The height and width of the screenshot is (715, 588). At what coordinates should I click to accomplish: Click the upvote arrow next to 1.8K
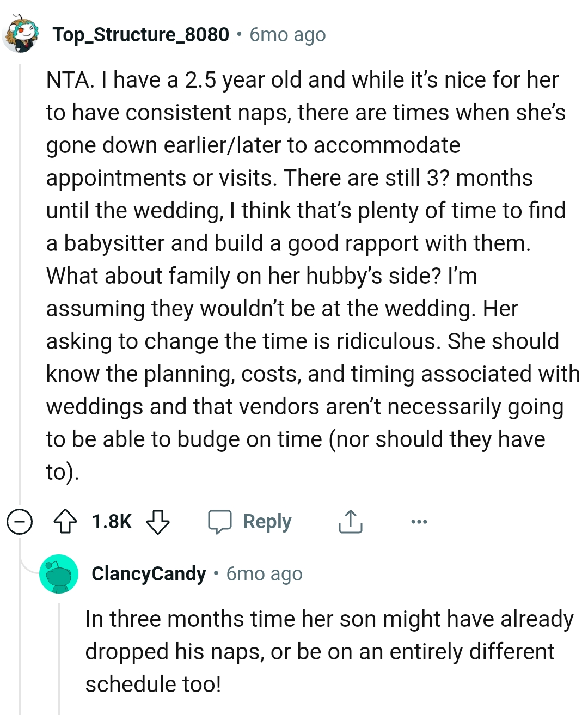point(64,522)
